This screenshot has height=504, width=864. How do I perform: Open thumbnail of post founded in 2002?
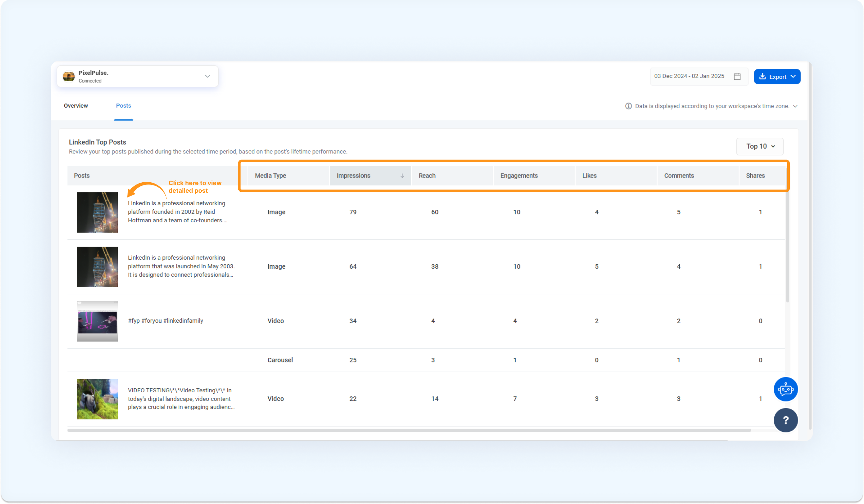pyautogui.click(x=97, y=213)
